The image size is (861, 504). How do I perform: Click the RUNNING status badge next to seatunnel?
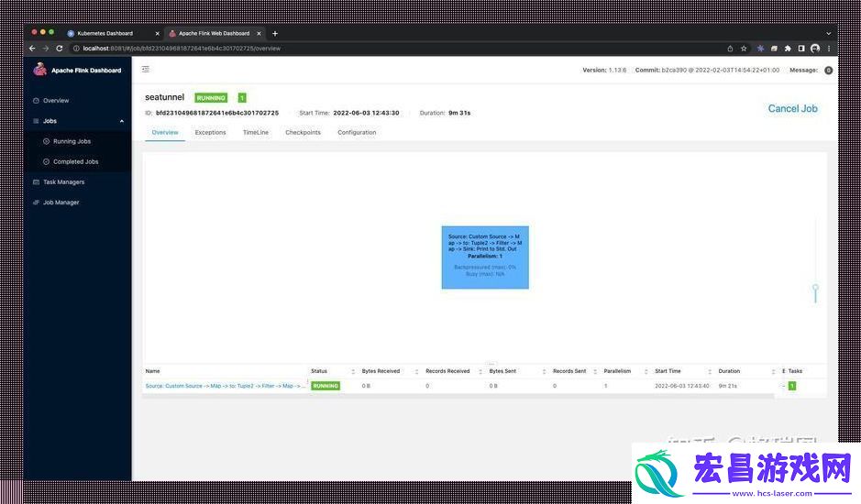[211, 98]
